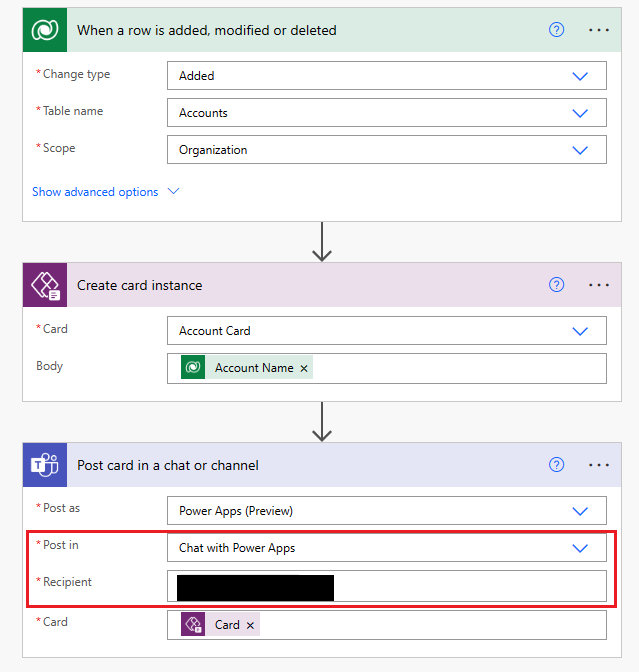The image size is (639, 672).
Task: Open the Post as dropdown
Action: 387,510
